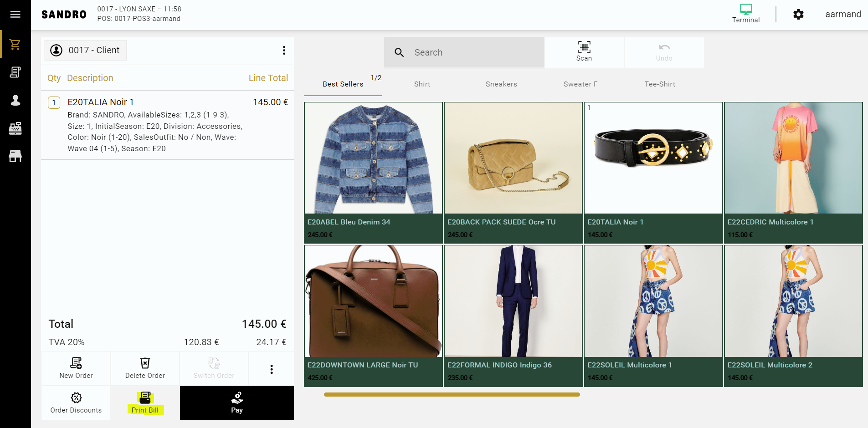Click the Description column header

point(90,78)
